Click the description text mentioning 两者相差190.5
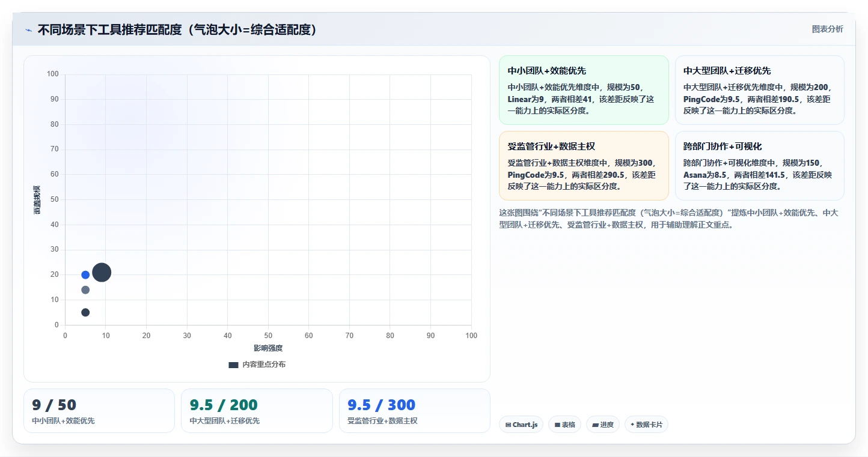Viewport: 868px width, 457px height. (757, 98)
